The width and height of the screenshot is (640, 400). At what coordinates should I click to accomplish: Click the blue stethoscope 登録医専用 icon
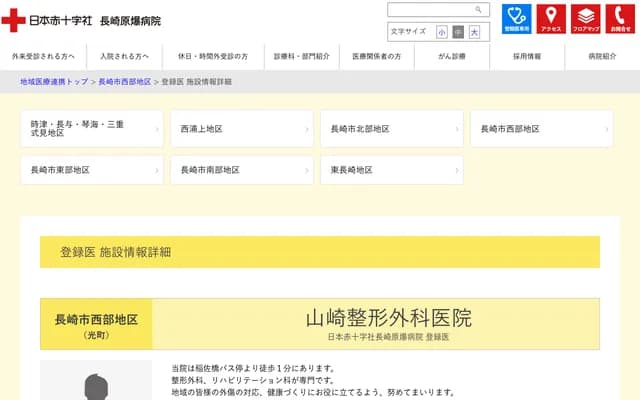517,19
